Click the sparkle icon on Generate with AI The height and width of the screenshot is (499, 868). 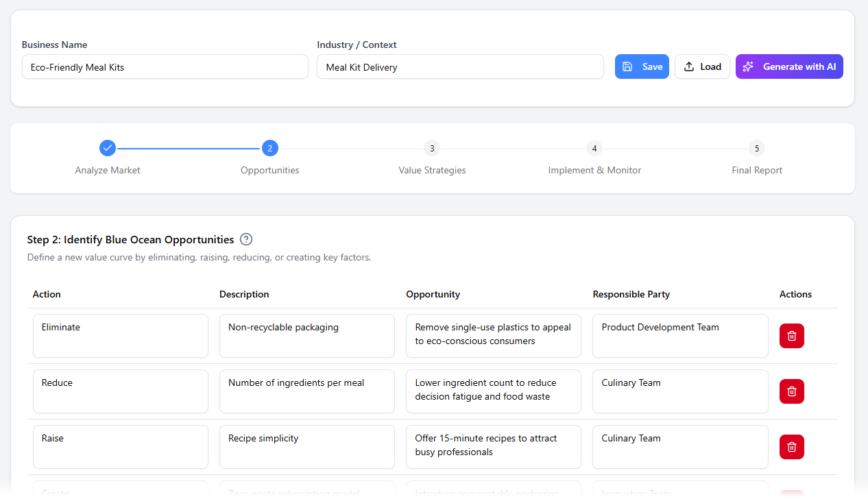(x=749, y=66)
